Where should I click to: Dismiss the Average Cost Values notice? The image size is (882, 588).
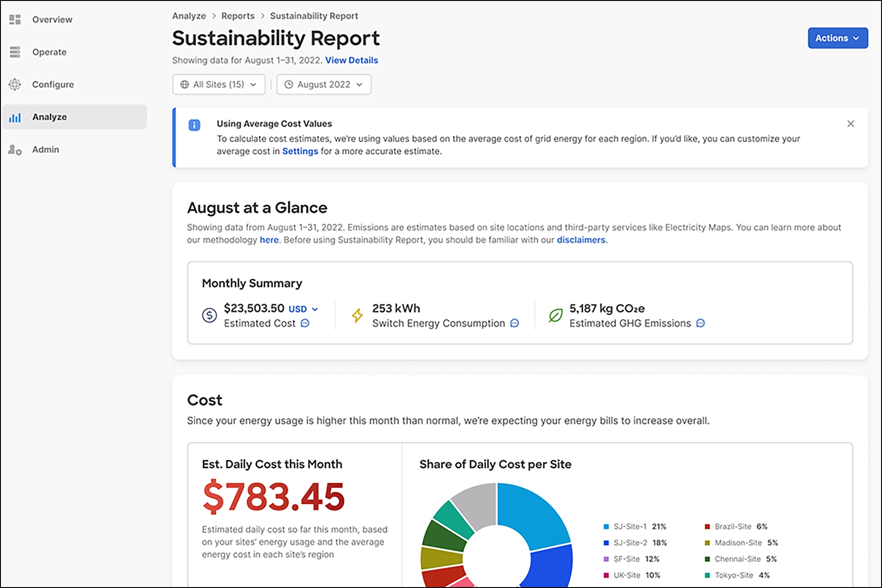(851, 123)
